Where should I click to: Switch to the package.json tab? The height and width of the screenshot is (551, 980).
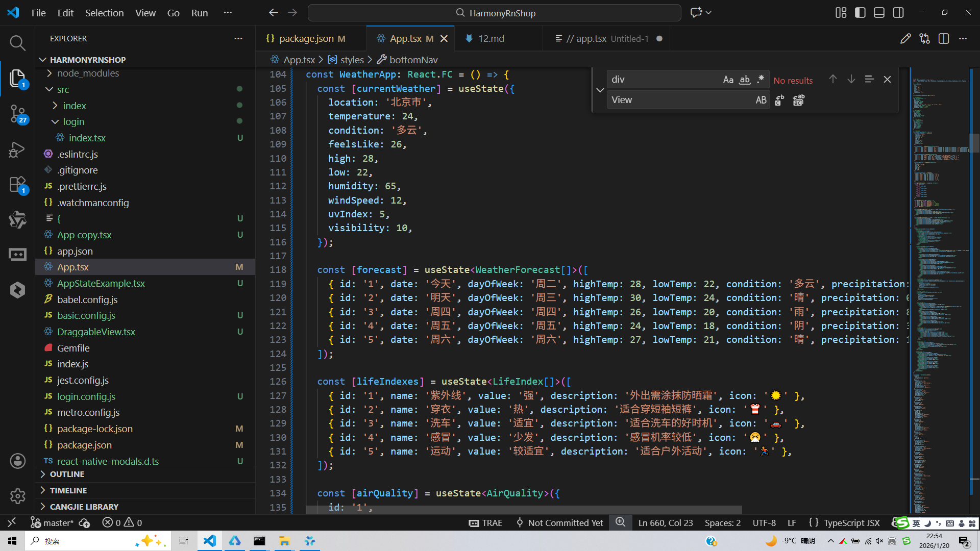point(306,39)
